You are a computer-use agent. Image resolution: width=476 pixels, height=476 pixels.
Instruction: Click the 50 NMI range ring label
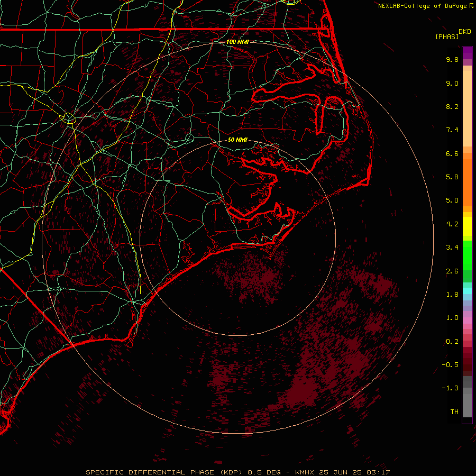click(237, 140)
